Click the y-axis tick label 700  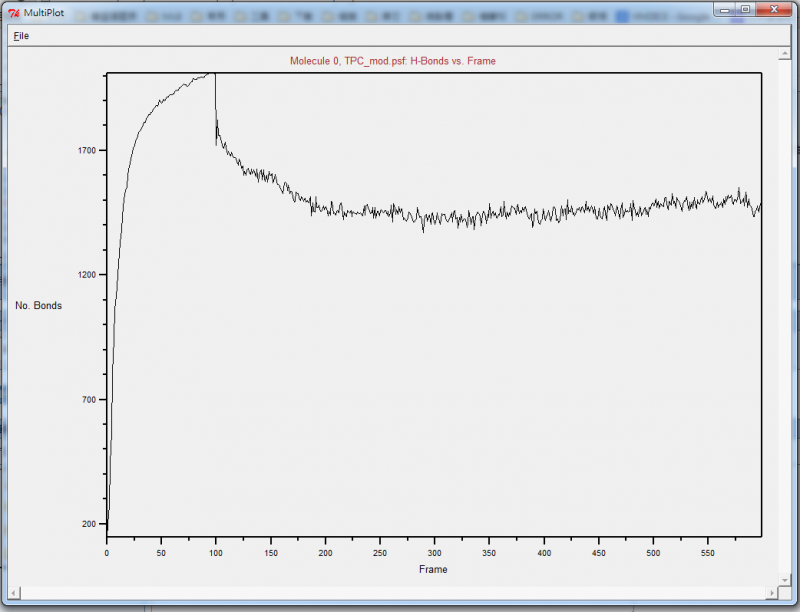(89, 400)
